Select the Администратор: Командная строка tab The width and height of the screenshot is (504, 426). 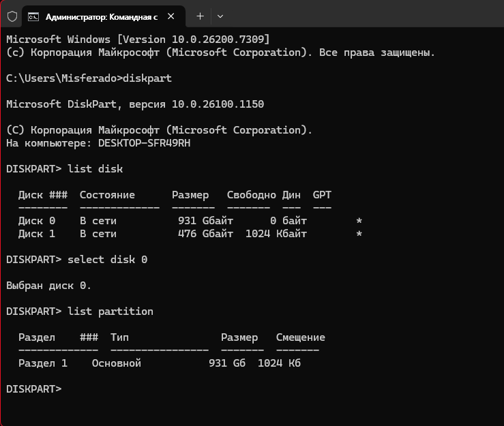click(x=102, y=16)
